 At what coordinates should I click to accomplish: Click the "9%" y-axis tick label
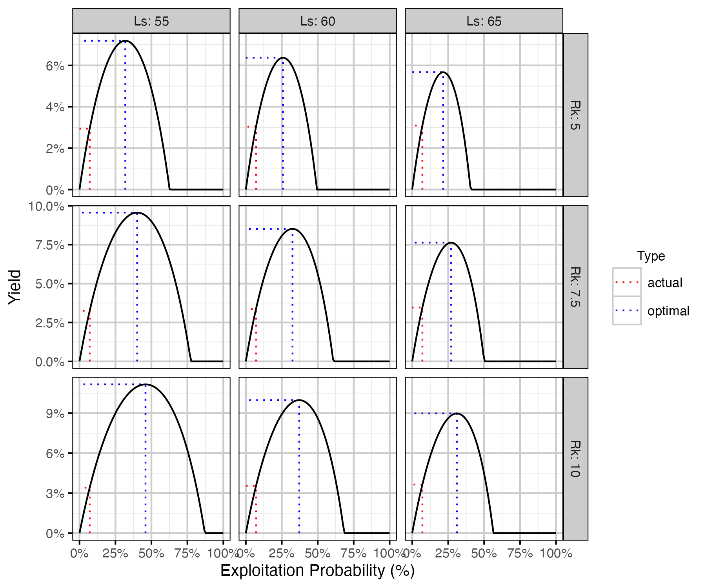coord(55,414)
